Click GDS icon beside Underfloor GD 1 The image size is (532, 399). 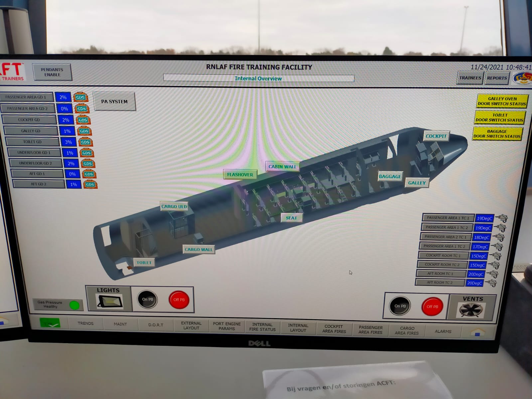point(87,153)
